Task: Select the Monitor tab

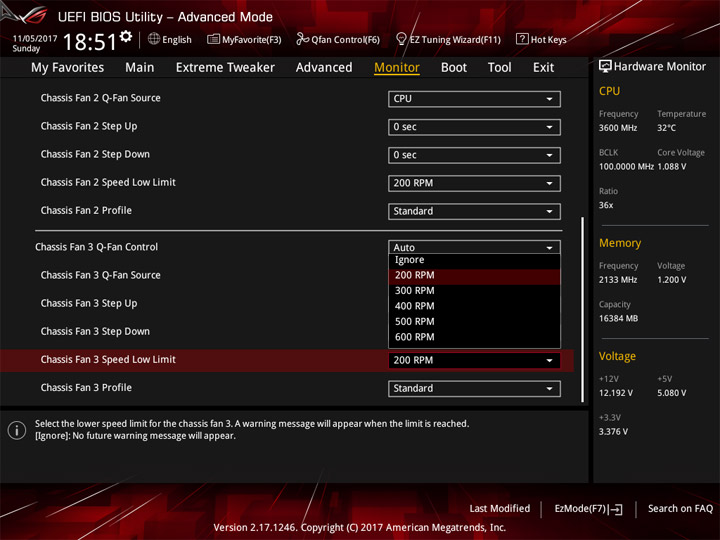Action: (x=397, y=68)
